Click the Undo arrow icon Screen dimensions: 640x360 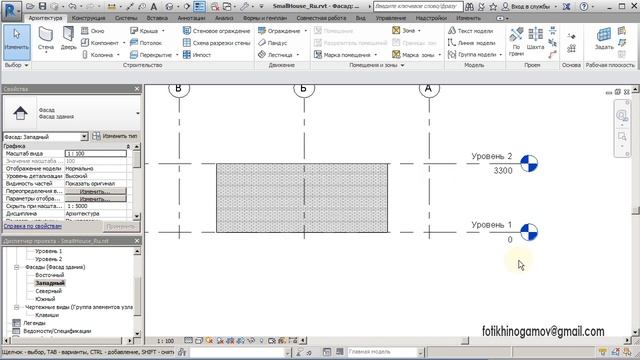point(72,7)
